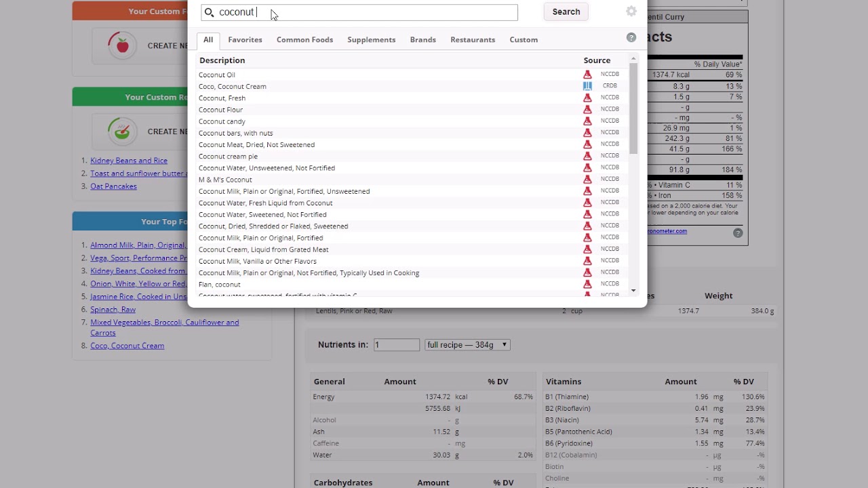This screenshot has height=488, width=868.
Task: Click source icon for Coconut bars, with nuts
Action: 588,133
